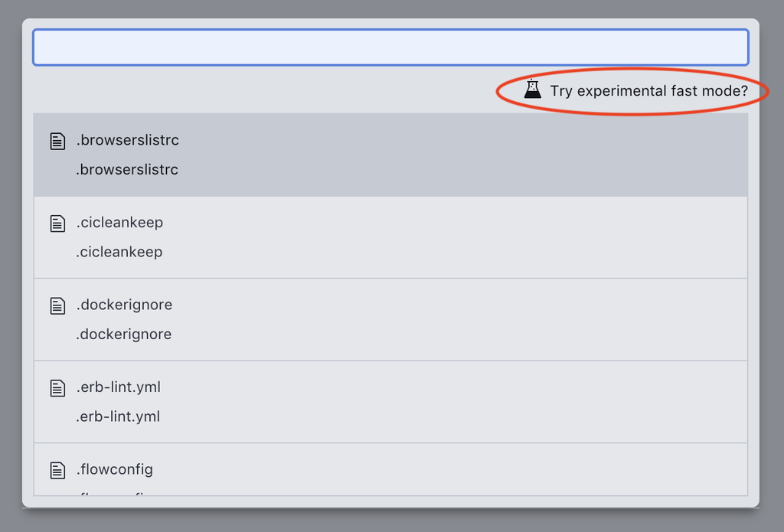Screen dimensions: 784x532
Task: Click the .cicleankeep file icon
Action: point(57,223)
